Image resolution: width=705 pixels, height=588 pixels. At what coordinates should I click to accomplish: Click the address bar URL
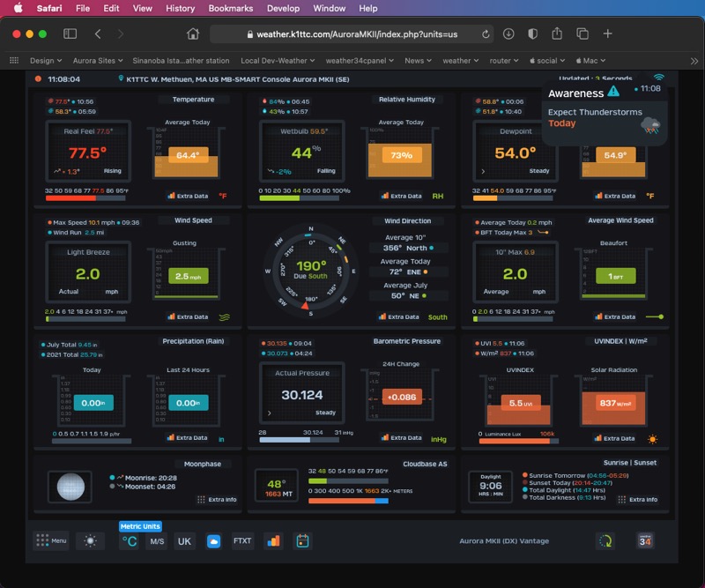point(357,34)
